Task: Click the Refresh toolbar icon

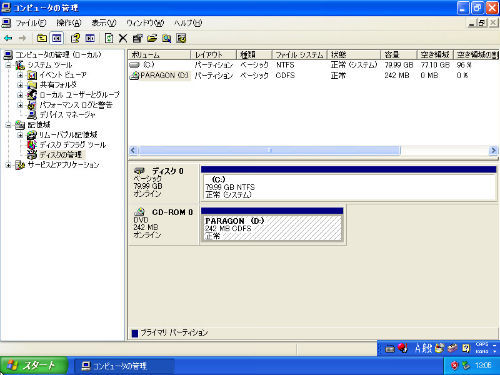Action: (109, 38)
